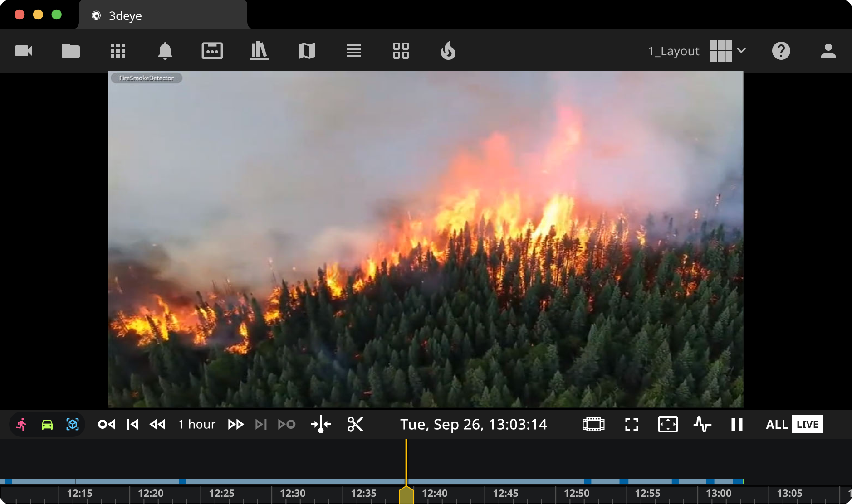Open the folder icon in the top toolbar
This screenshot has width=852, height=504.
tap(71, 51)
